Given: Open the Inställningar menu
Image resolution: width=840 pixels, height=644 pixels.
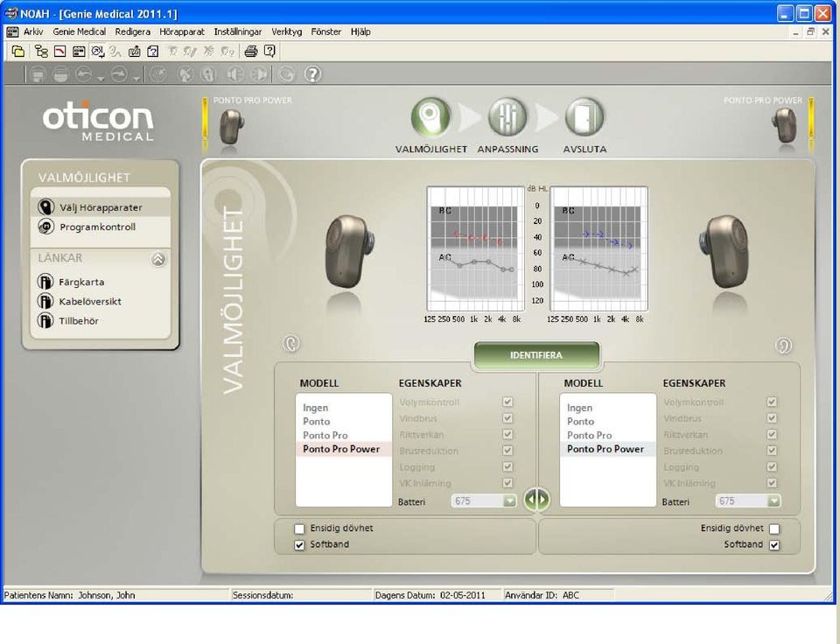Looking at the screenshot, I should tap(238, 31).
